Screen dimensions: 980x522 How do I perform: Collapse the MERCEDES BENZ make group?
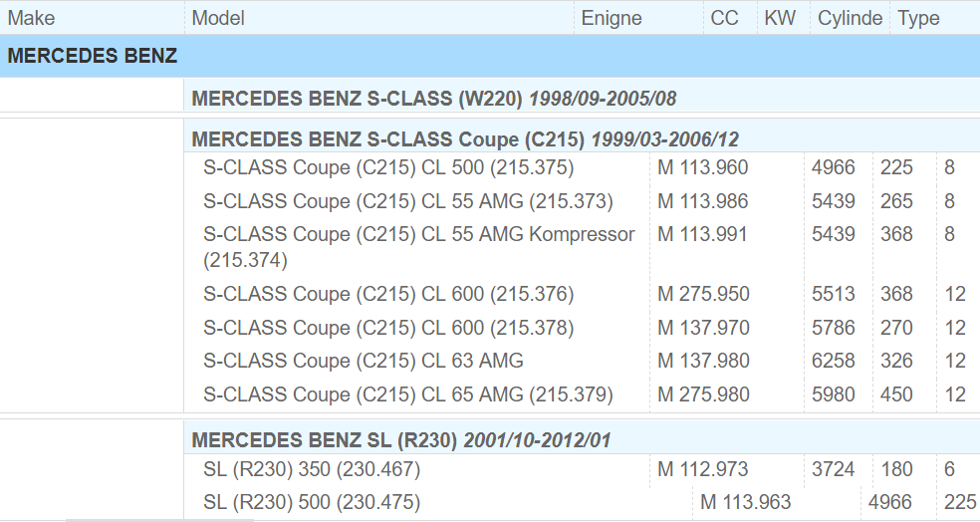tap(93, 56)
